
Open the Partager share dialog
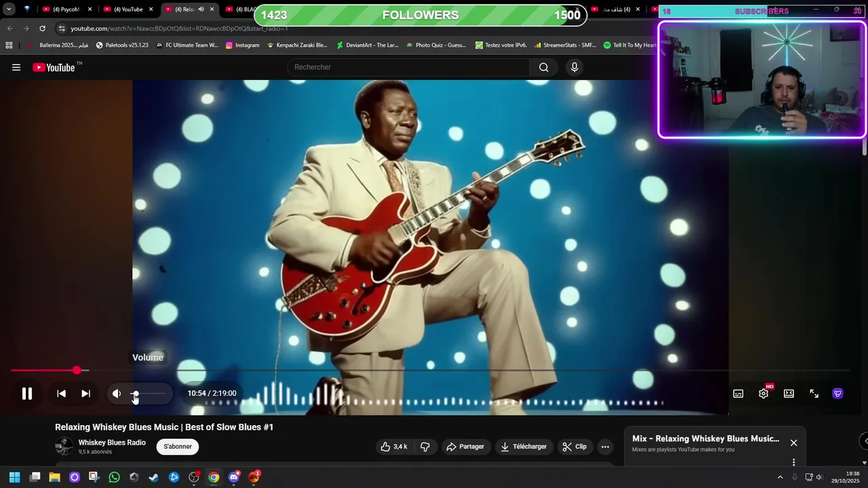tap(465, 447)
